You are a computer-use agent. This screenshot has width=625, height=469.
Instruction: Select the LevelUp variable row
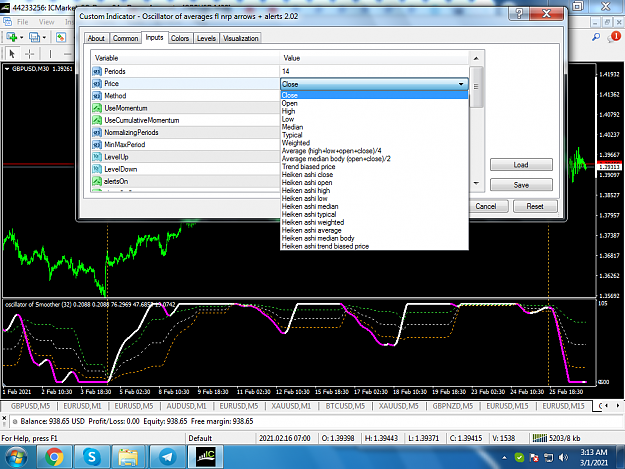click(x=186, y=157)
